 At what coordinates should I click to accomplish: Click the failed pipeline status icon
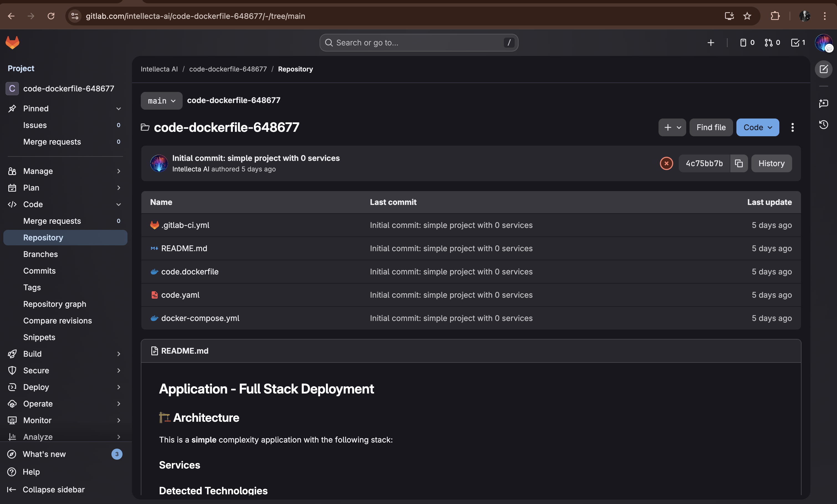point(666,164)
